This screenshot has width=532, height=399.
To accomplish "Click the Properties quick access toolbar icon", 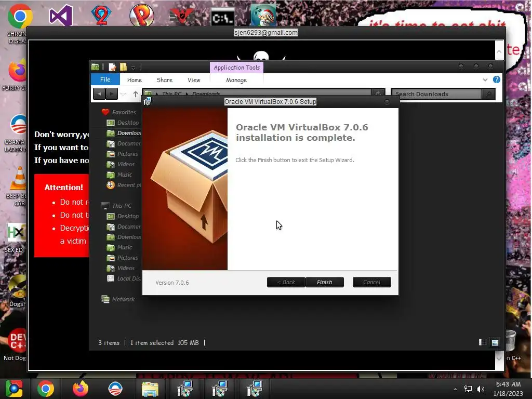I will coord(112,67).
